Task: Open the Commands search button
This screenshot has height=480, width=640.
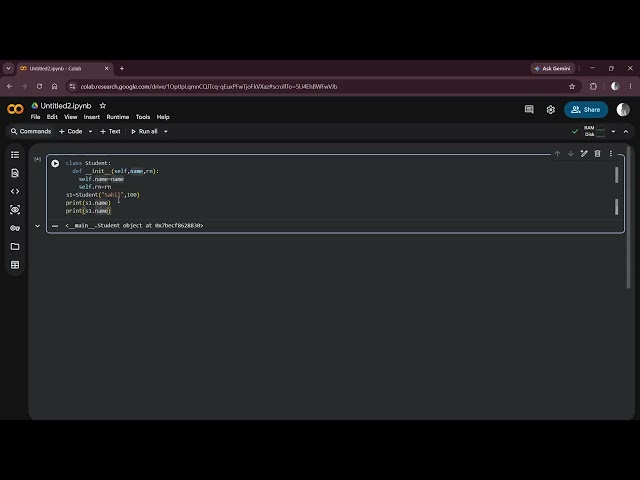Action: click(31, 131)
